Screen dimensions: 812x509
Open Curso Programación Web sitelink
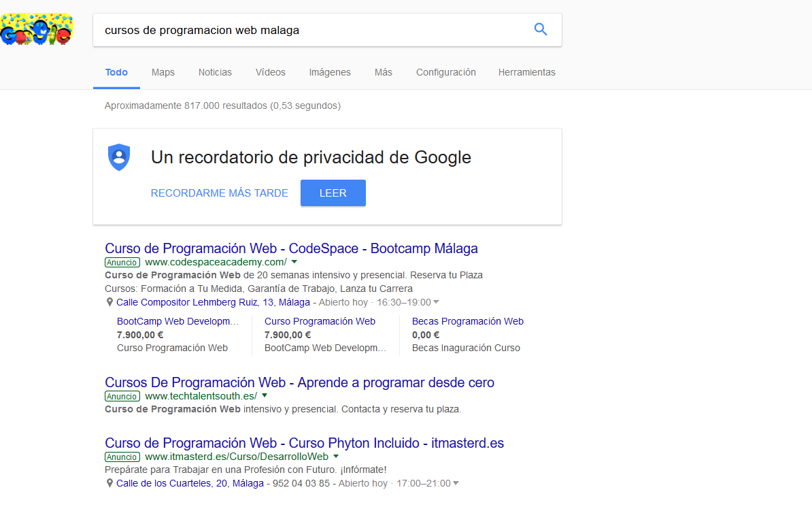320,321
